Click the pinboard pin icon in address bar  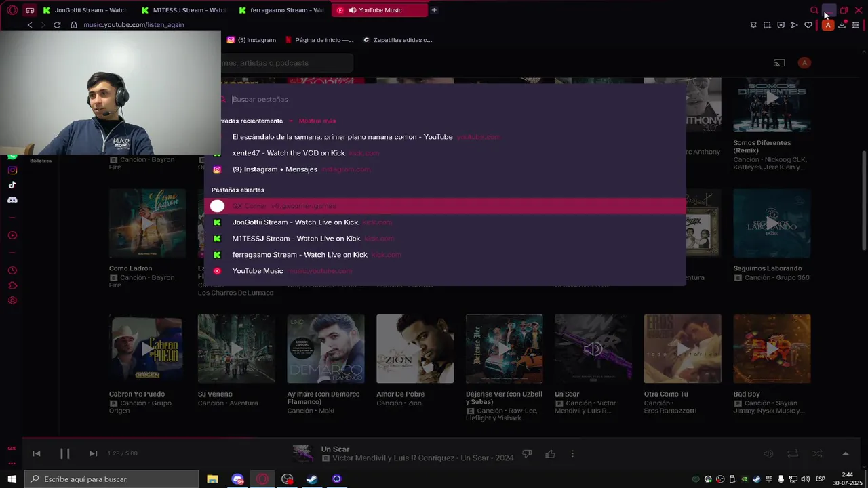click(x=753, y=25)
